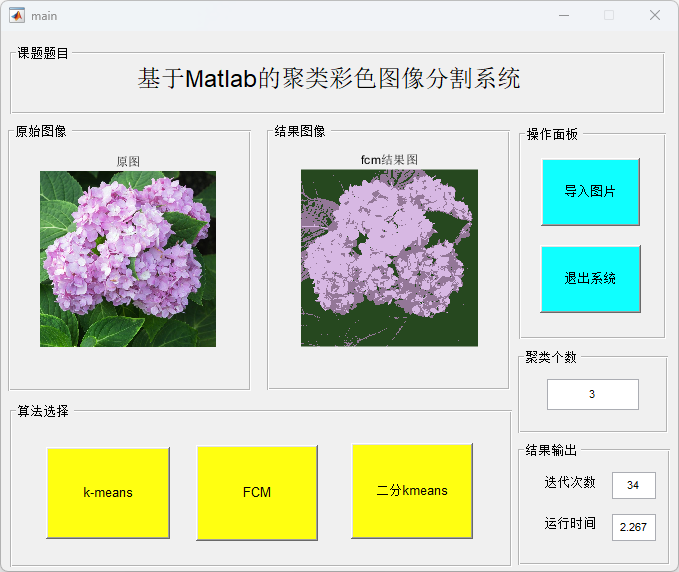Screen dimensions: 679x572
Task: Click the 导入图片 import image button
Action: [x=590, y=192]
